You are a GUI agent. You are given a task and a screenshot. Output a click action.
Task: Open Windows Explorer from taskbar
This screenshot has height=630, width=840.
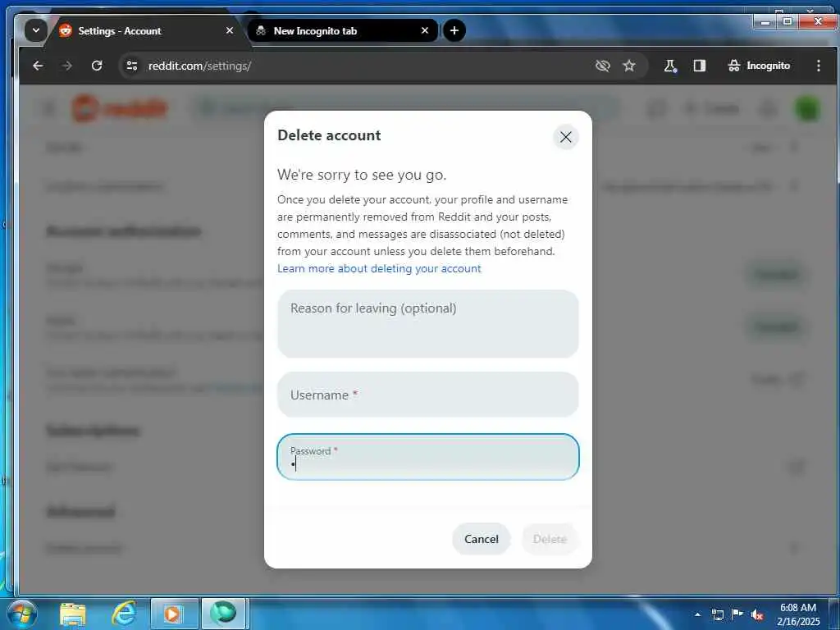click(73, 614)
